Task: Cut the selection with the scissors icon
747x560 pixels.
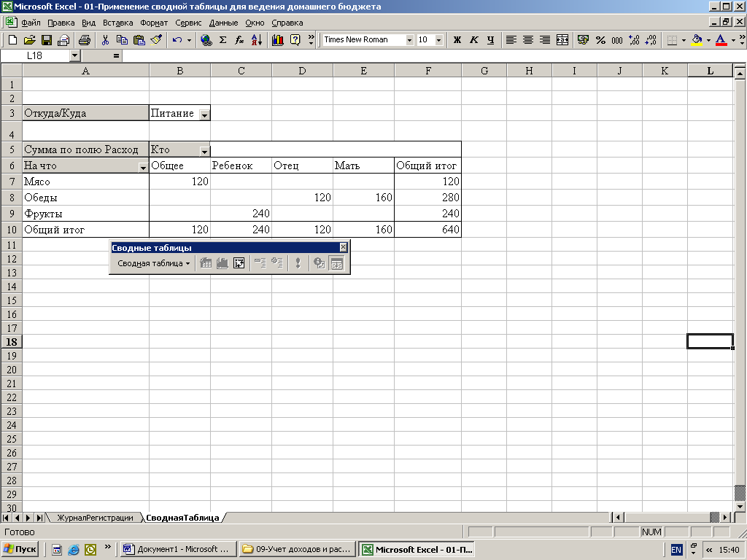Action: [105, 40]
